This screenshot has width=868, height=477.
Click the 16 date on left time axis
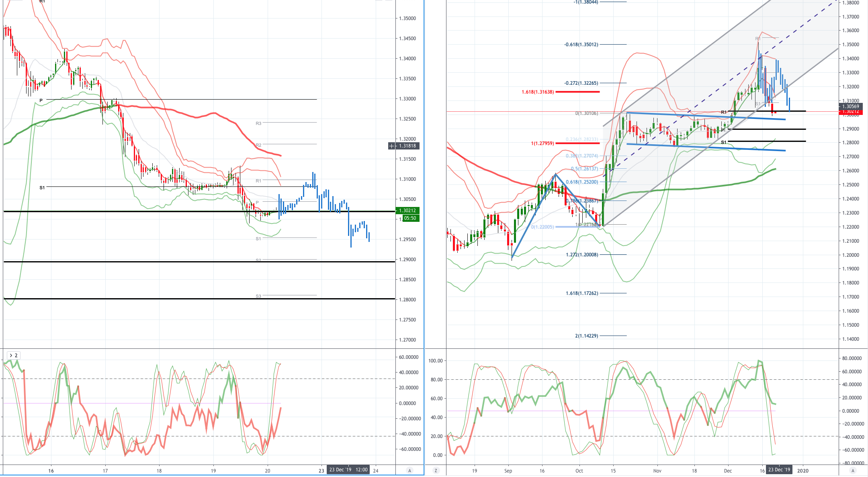51,471
